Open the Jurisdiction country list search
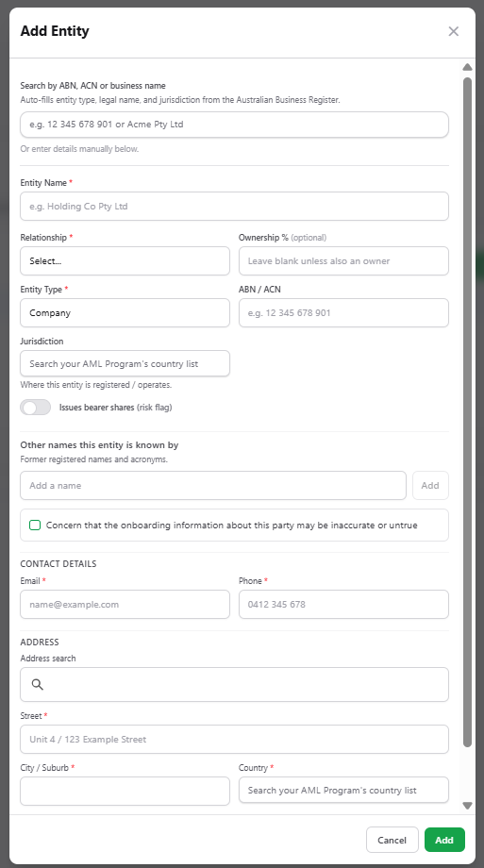Image resolution: width=484 pixels, height=868 pixels. point(125,363)
